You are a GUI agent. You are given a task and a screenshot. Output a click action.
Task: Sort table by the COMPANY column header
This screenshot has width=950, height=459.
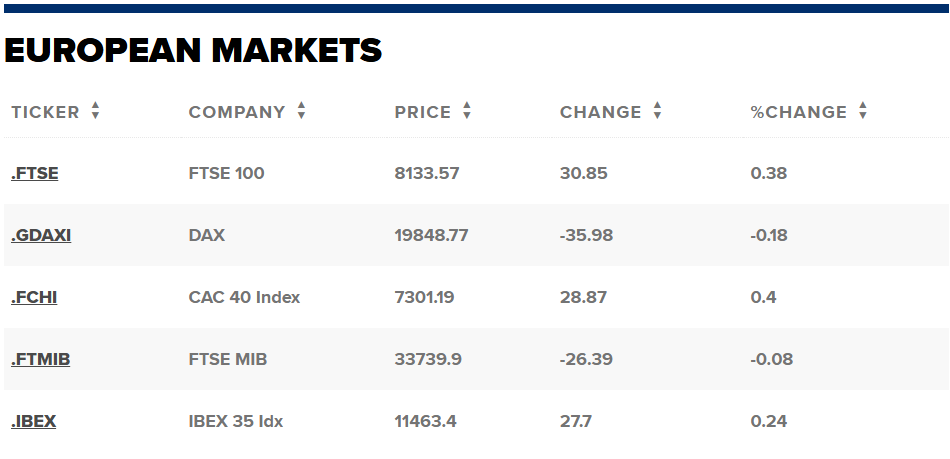pyautogui.click(x=237, y=112)
